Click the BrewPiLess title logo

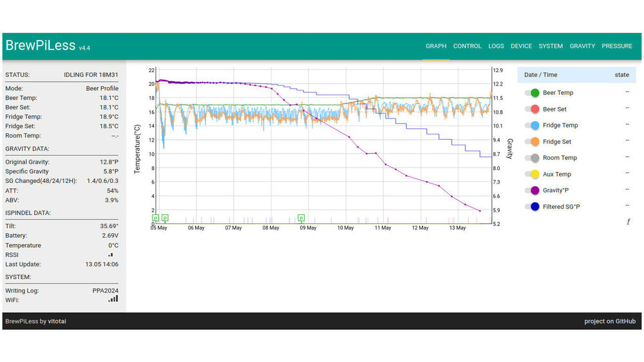[41, 46]
